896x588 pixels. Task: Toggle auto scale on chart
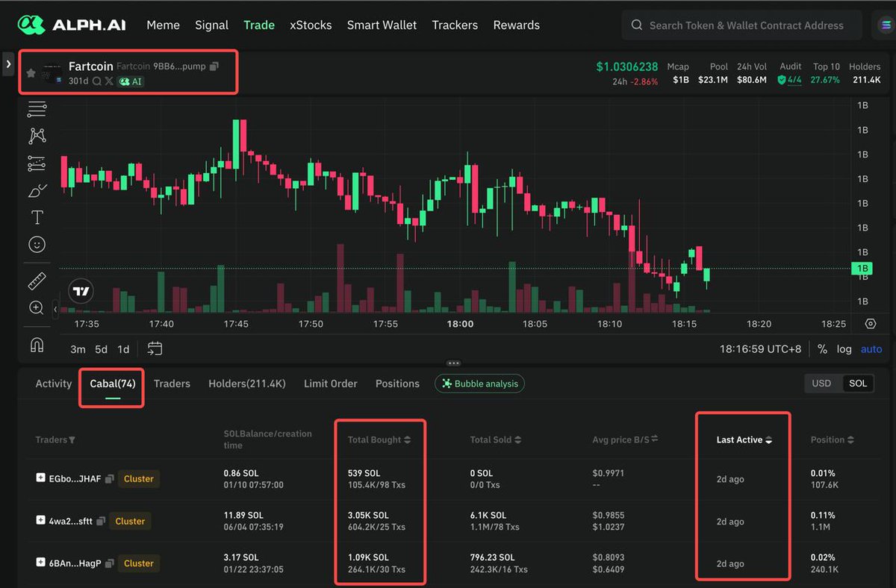[871, 349]
